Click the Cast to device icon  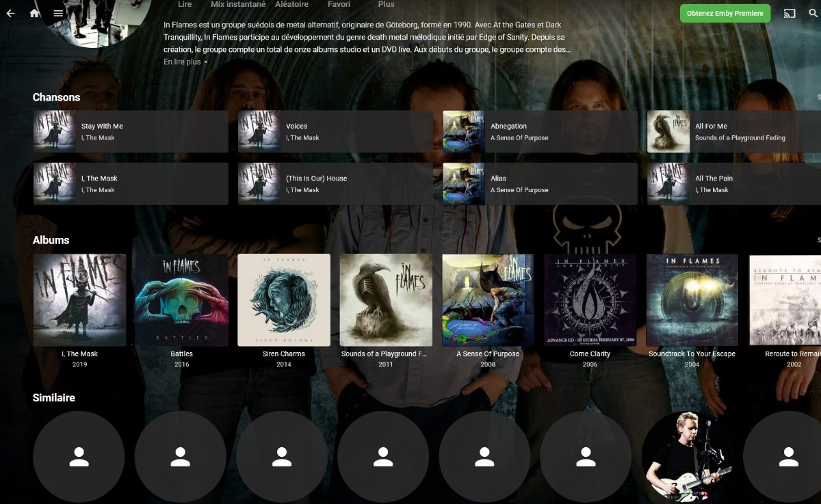790,13
